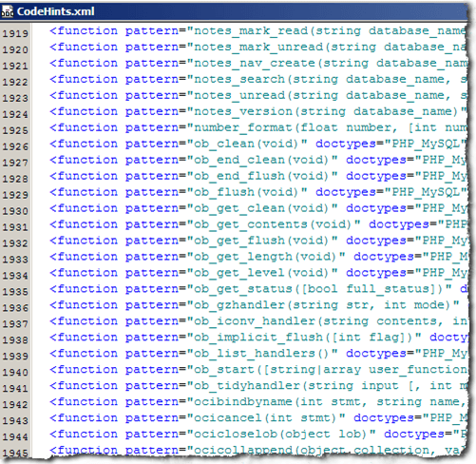Select line number 1925 in the gutter
The width and height of the screenshot is (476, 464).
coord(15,130)
